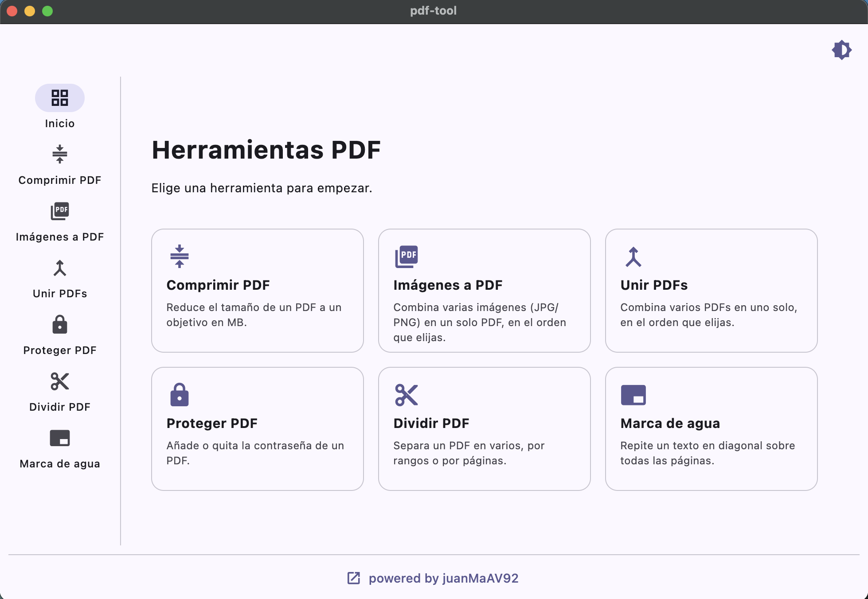Screen dimensions: 868x599
Task: Close the pdf-tool window with red button
Action: coord(12,11)
